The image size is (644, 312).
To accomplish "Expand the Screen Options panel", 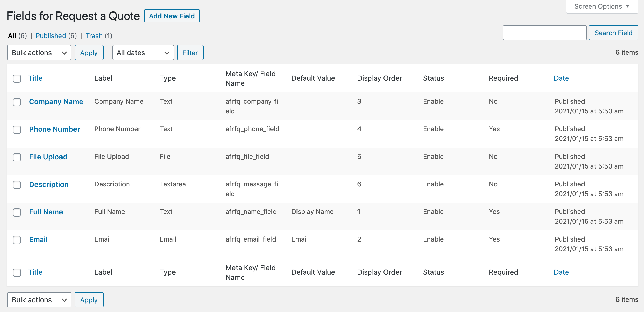I will pos(602,6).
